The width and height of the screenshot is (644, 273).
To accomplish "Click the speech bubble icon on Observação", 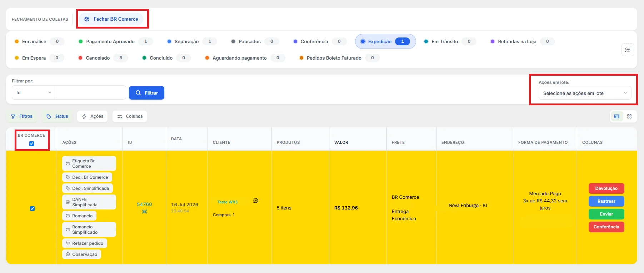I will tap(68, 254).
